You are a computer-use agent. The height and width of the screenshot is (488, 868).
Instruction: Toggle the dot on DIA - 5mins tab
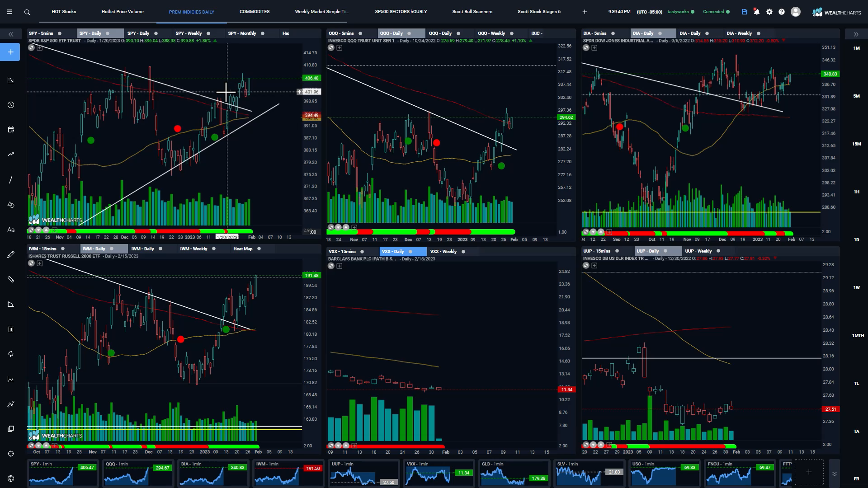(613, 33)
